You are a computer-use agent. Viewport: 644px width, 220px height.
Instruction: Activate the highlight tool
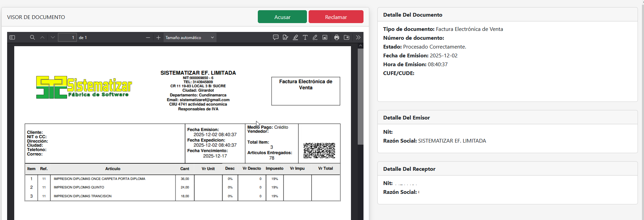(x=295, y=37)
